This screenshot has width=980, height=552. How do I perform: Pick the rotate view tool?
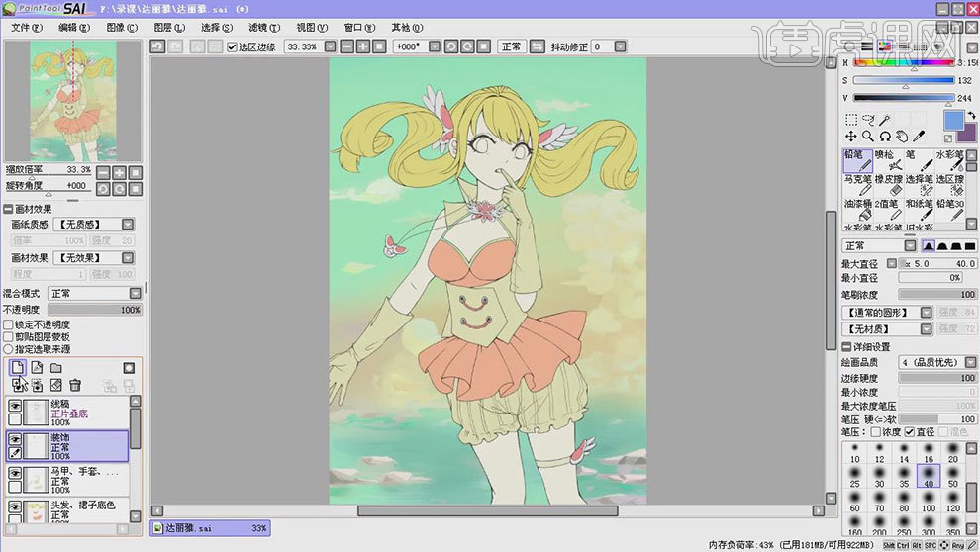point(885,137)
